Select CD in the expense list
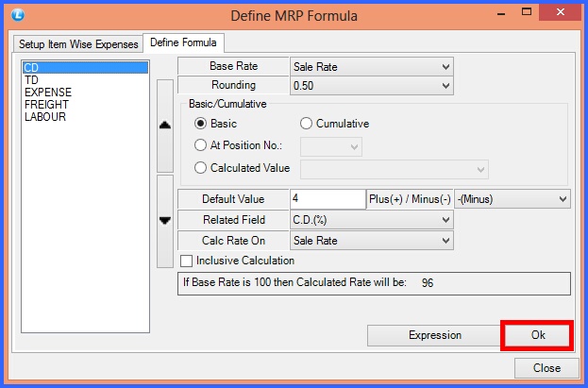 point(85,68)
